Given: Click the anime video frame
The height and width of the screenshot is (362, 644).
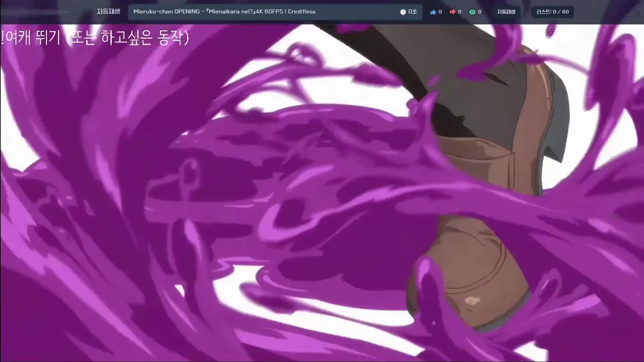Looking at the screenshot, I should click(x=322, y=193).
